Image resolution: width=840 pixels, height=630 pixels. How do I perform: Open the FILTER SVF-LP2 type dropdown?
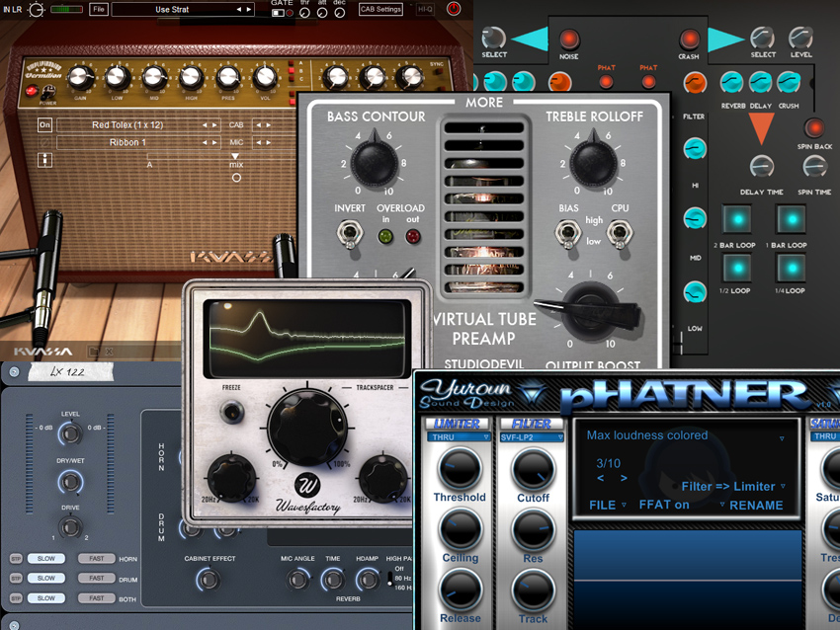(x=532, y=437)
